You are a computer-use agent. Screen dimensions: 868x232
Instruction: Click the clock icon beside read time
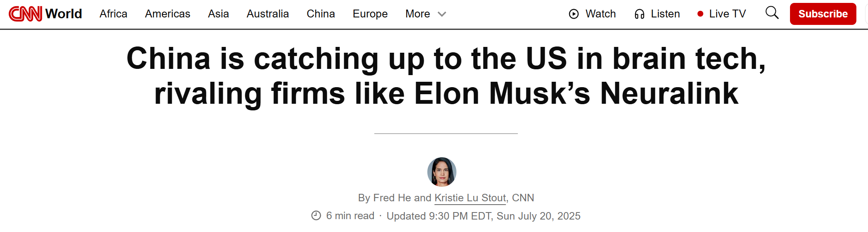coord(316,216)
